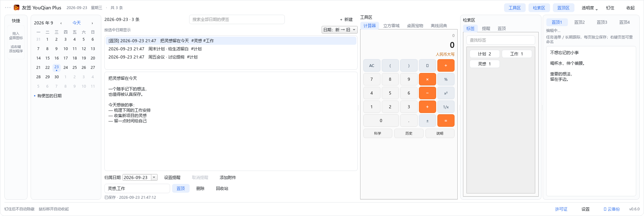Image resolution: width=644 pixels, height=216 pixels.
Task: Click the calculator backspace key
Action: tap(427, 65)
